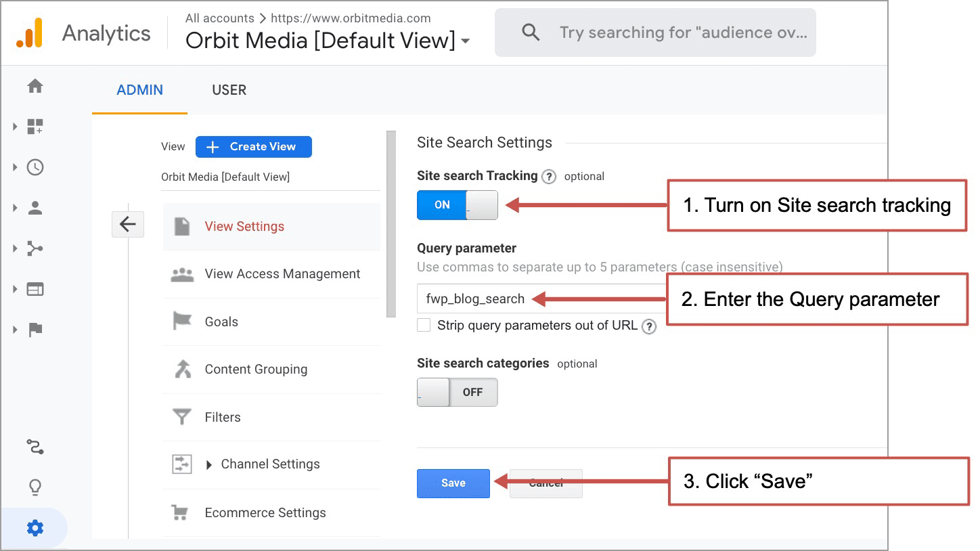This screenshot has height=551, width=980.
Task: Click the Cancel button
Action: coord(545,483)
